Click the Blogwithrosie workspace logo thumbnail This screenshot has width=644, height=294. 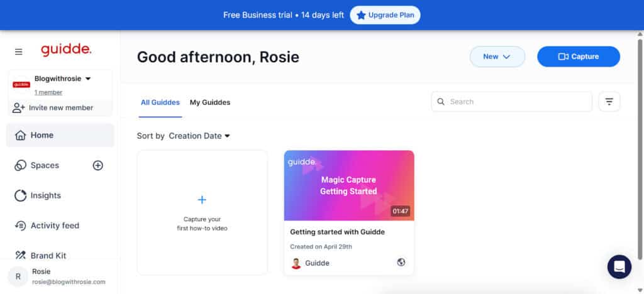21,84
